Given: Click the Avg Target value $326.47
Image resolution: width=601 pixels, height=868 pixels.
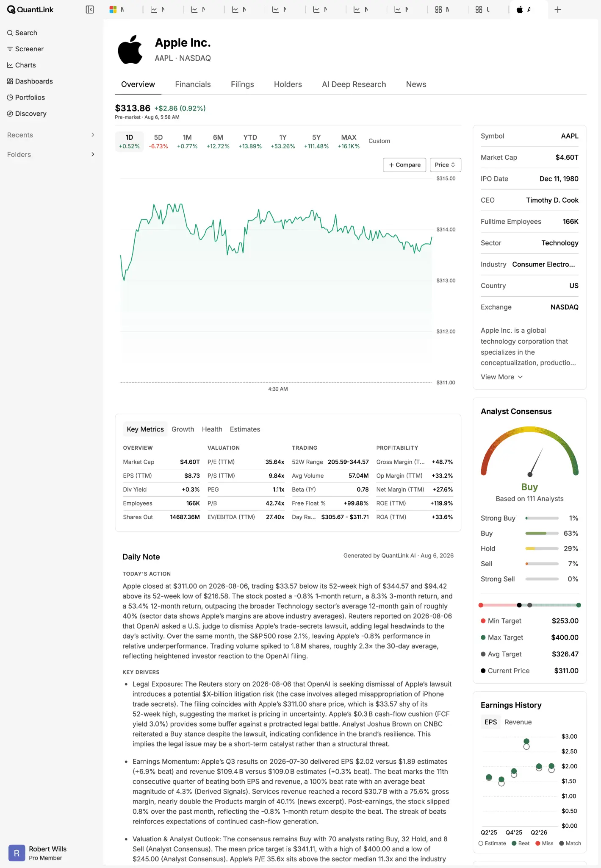Looking at the screenshot, I should (565, 654).
